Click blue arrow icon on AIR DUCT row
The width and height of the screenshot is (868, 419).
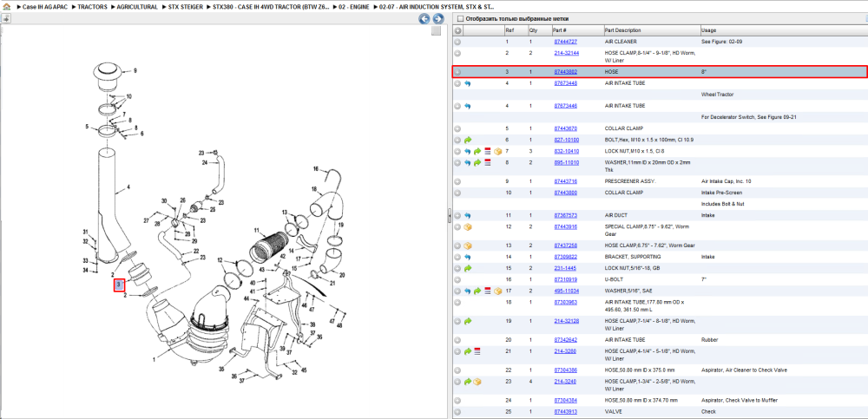[x=468, y=215]
